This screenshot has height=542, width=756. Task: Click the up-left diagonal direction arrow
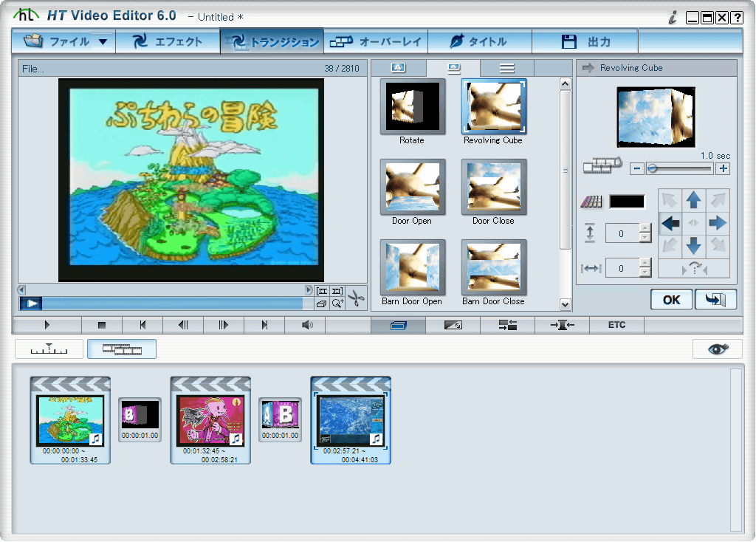670,199
